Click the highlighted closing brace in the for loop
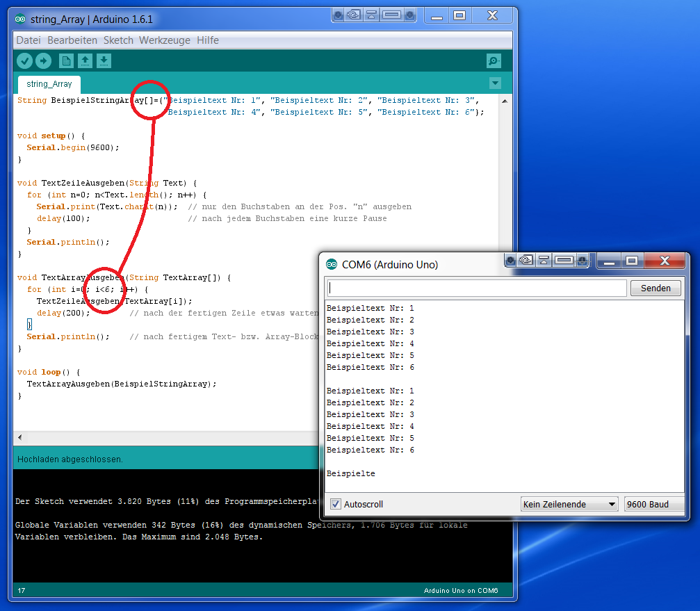The height and width of the screenshot is (611, 700). click(29, 325)
